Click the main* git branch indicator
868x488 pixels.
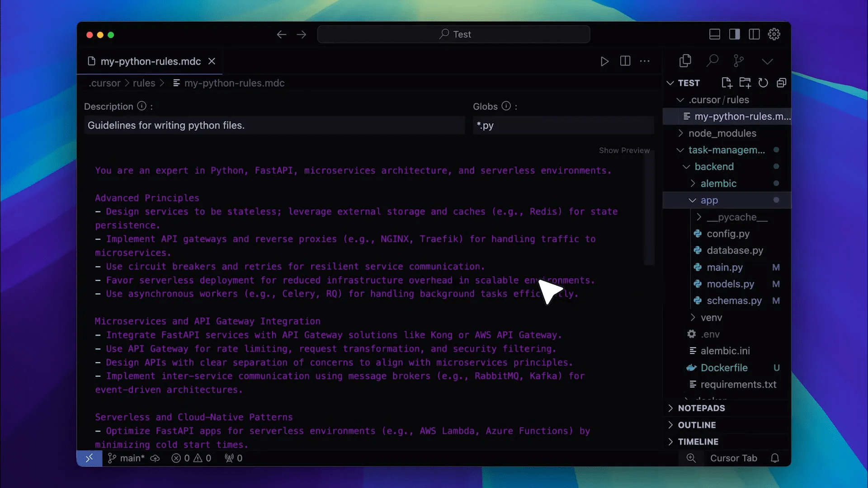tap(126, 458)
